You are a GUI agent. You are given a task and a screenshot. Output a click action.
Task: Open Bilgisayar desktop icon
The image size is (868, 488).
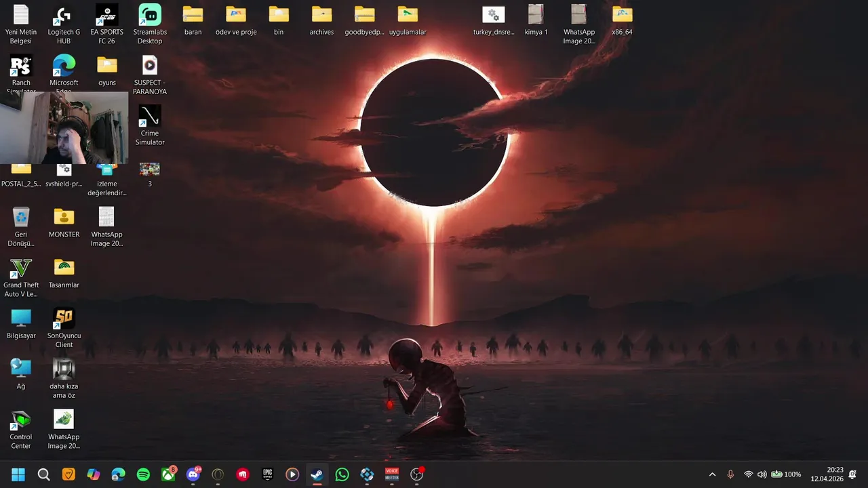pyautogui.click(x=21, y=324)
